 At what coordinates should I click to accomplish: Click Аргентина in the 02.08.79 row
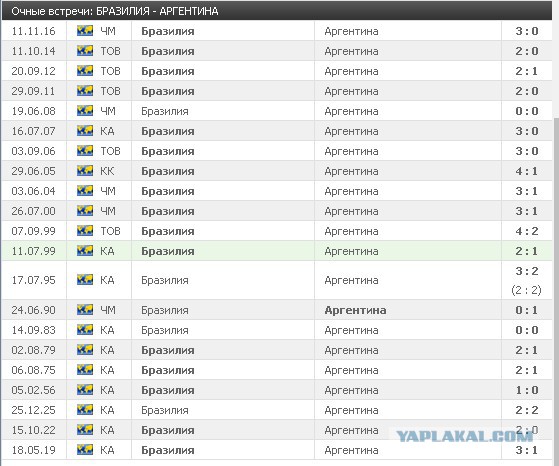(351, 350)
